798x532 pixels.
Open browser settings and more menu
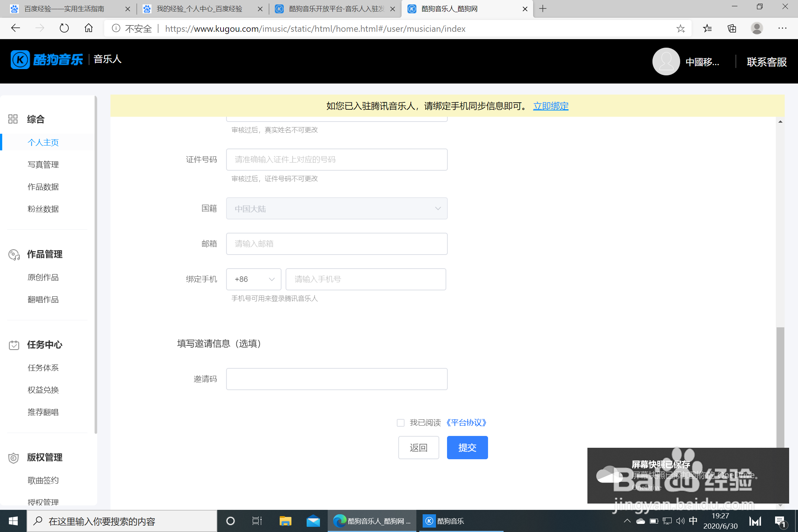782,28
